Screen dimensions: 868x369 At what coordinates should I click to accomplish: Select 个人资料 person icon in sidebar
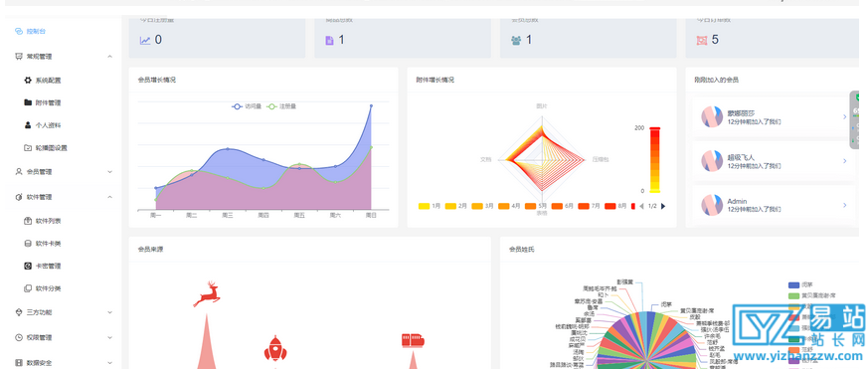[x=28, y=125]
